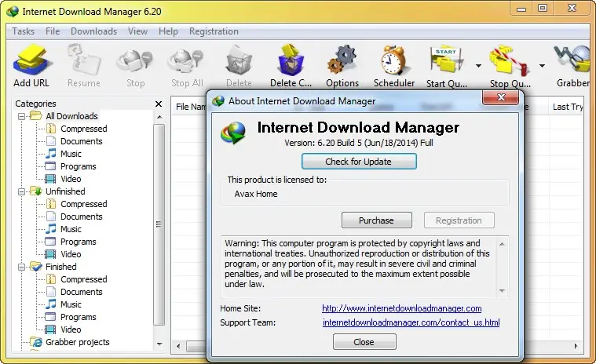Image resolution: width=596 pixels, height=364 pixels.
Task: Open the File menu
Action: (53, 31)
